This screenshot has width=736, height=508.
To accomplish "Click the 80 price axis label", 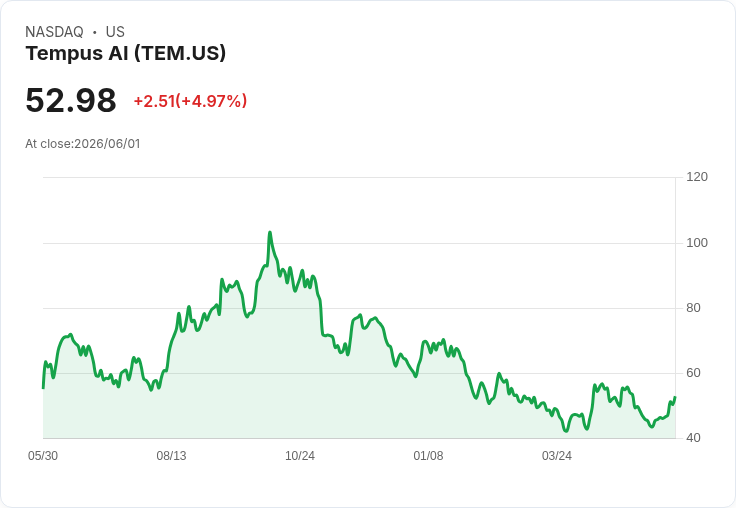I will point(693,308).
